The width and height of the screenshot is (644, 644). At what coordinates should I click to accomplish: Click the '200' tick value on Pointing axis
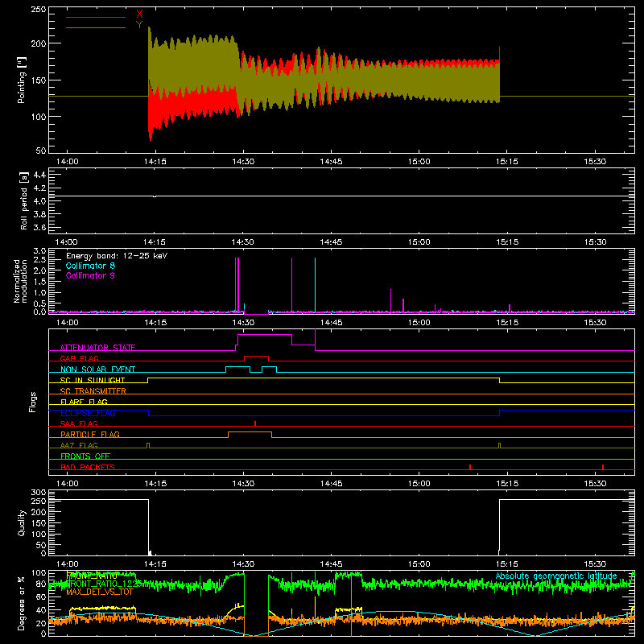(x=39, y=43)
